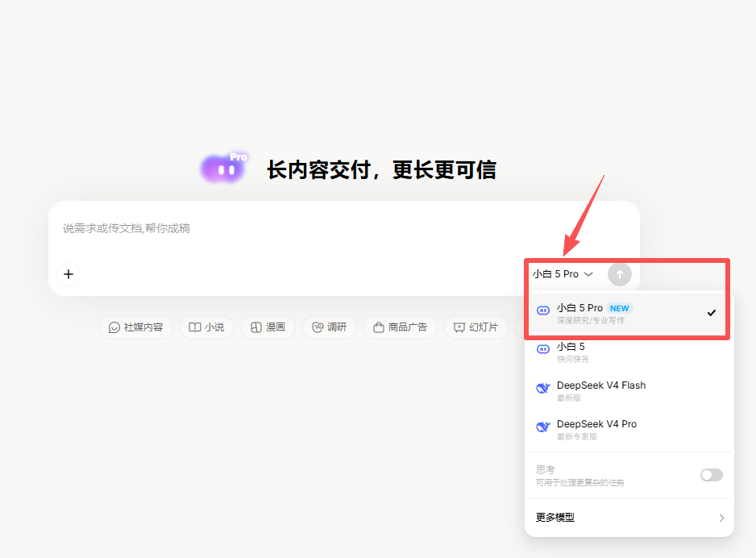Click the presentation icon in 幻灯片
This screenshot has width=756, height=558.
pos(459,328)
